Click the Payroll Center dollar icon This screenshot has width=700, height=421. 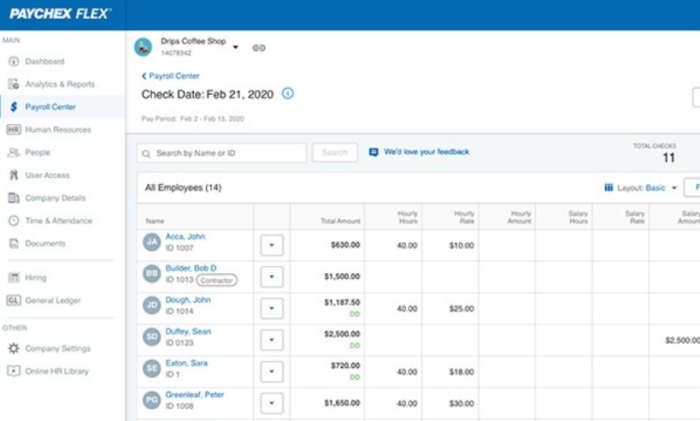click(14, 107)
